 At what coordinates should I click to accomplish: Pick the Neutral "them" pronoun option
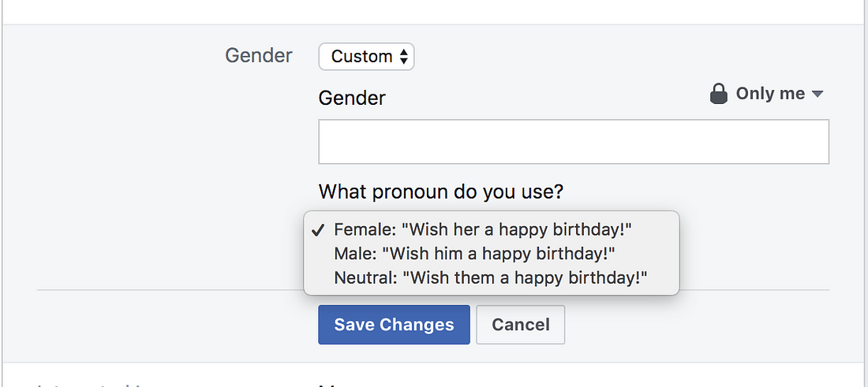click(x=490, y=277)
